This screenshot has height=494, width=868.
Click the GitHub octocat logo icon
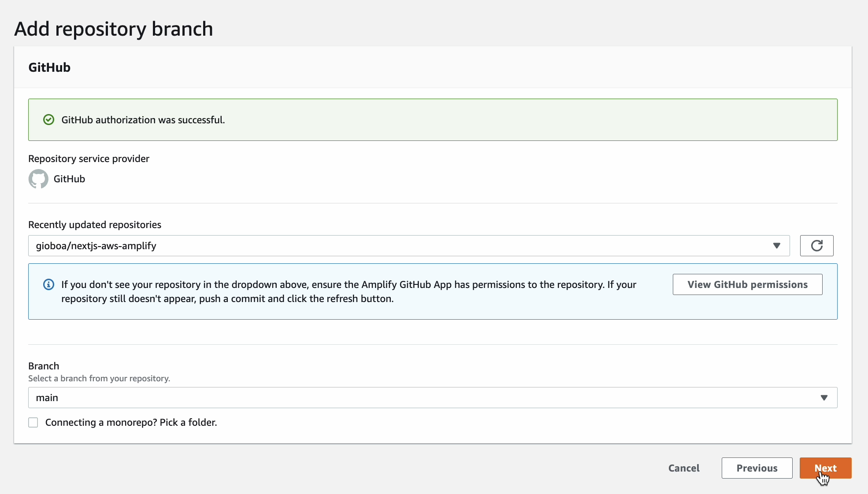[x=38, y=179]
